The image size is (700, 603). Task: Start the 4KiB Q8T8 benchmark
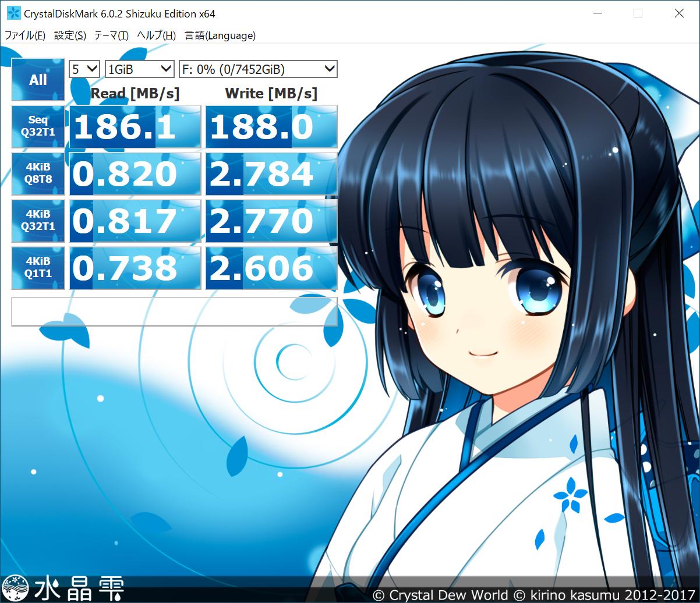click(38, 173)
